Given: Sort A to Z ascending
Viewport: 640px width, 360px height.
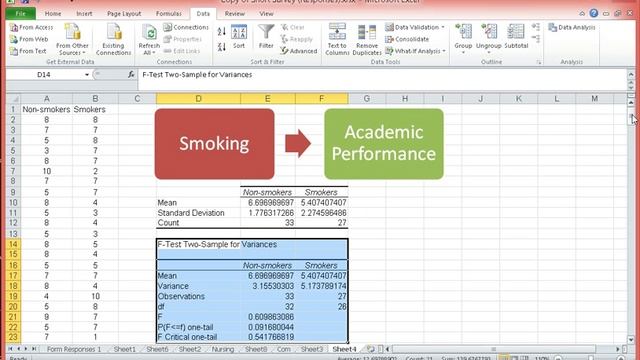Looking at the screenshot, I should 222,31.
